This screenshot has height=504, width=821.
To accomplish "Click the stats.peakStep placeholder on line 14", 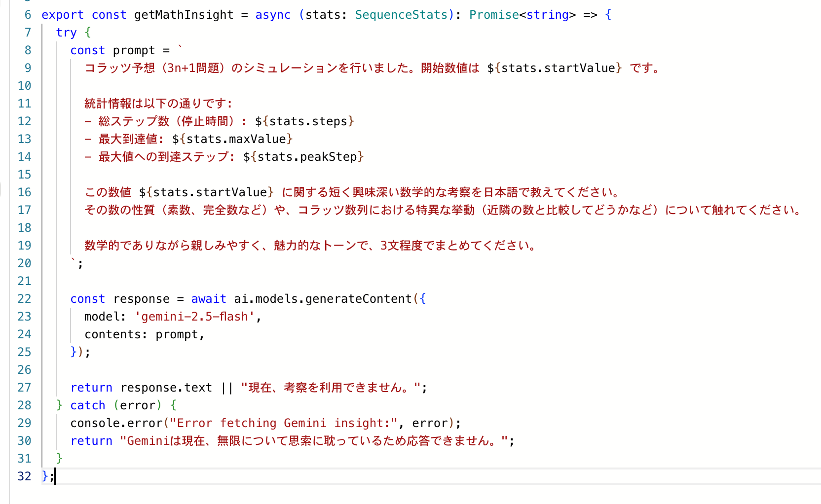I will 303,156.
